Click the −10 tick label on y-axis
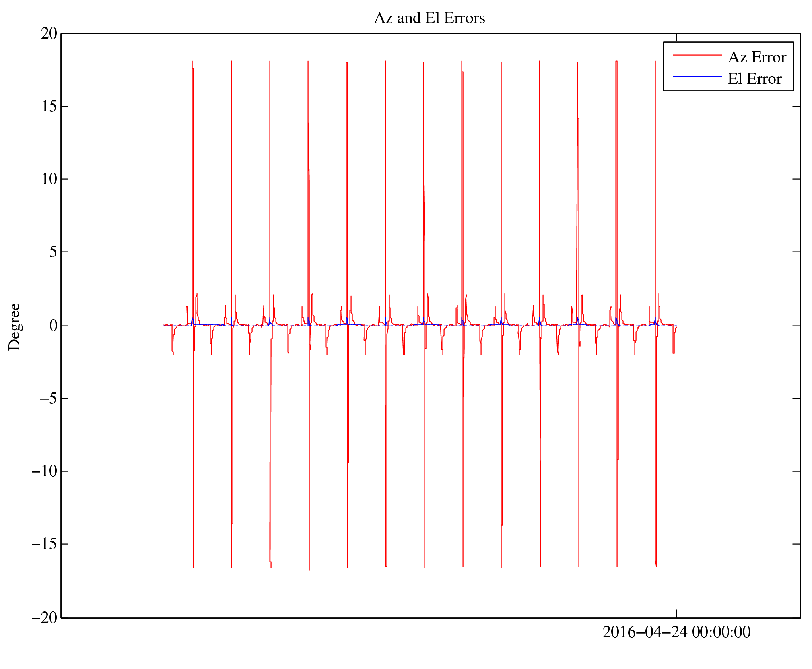 [x=45, y=471]
